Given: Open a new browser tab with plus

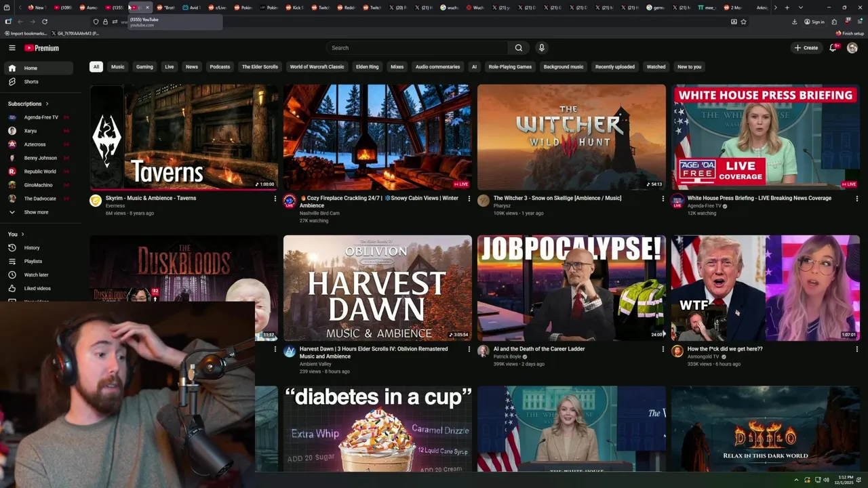Looking at the screenshot, I should click(x=787, y=7).
